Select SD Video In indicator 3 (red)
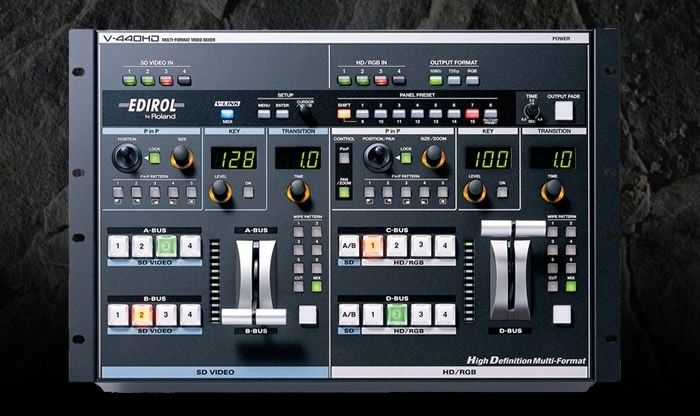Viewport: 700px width, 416px height. coord(166,81)
